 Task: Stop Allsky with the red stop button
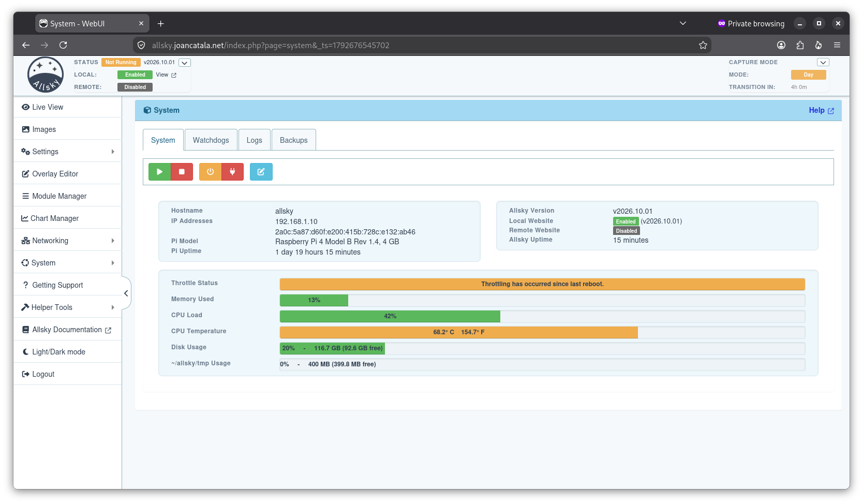pyautogui.click(x=182, y=172)
